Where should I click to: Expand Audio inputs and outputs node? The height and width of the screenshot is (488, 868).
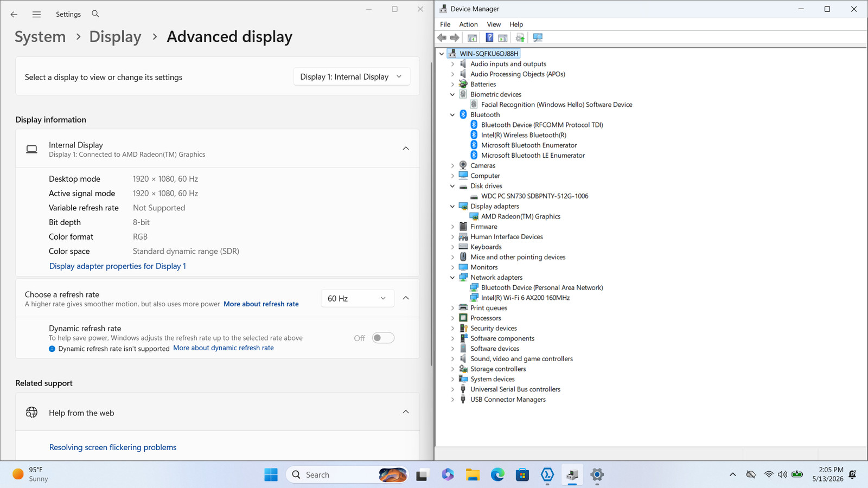pyautogui.click(x=452, y=64)
